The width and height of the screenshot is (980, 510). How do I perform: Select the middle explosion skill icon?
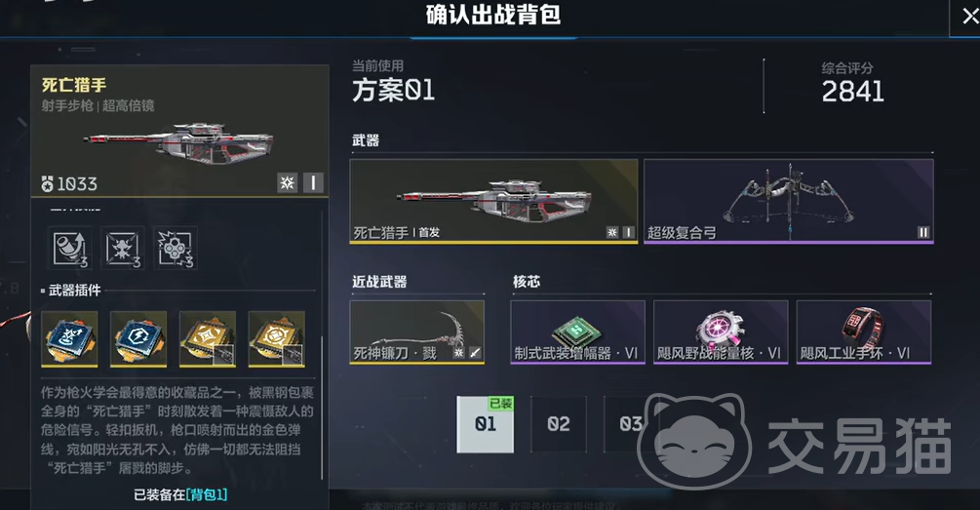(x=123, y=248)
